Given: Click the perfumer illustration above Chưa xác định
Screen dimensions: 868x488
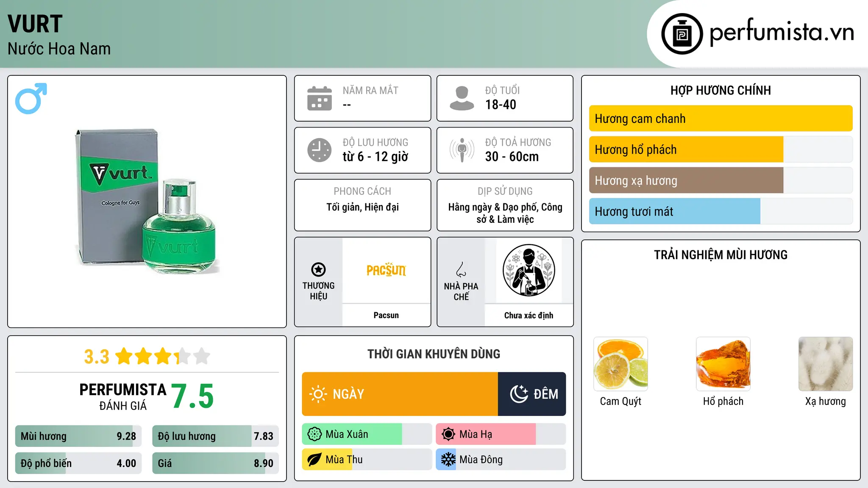Looking at the screenshot, I should point(529,270).
